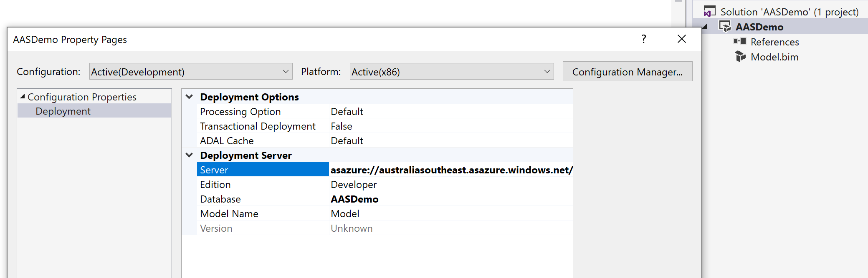Collapse the Deployment Options section
Image resolution: width=868 pixels, height=278 pixels.
point(189,97)
